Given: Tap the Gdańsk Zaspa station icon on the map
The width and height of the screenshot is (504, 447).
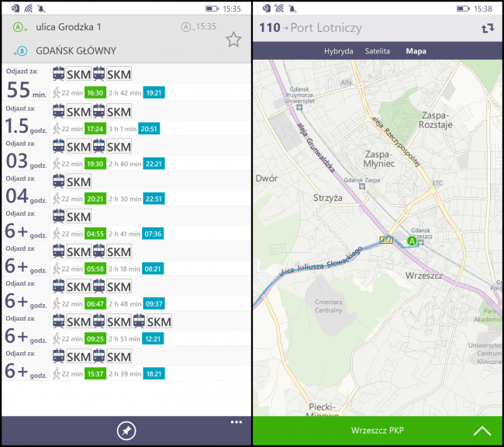Looking at the screenshot, I should [x=362, y=186].
